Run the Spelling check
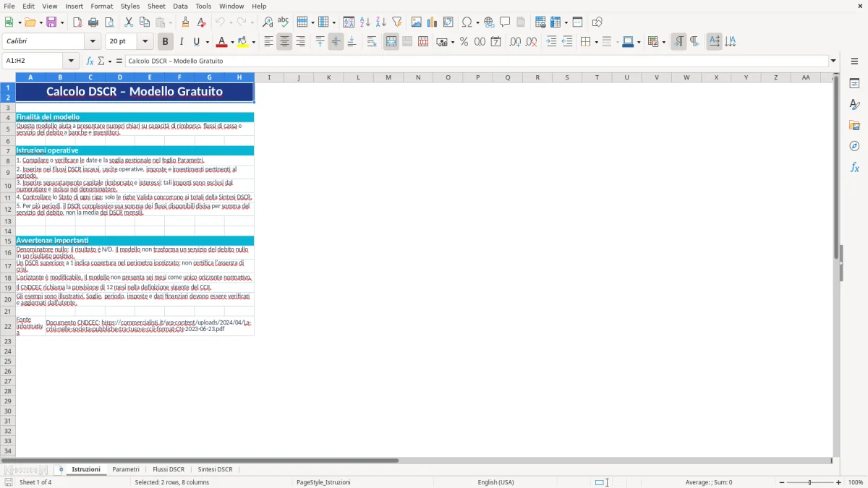This screenshot has height=488, width=868. [x=284, y=22]
